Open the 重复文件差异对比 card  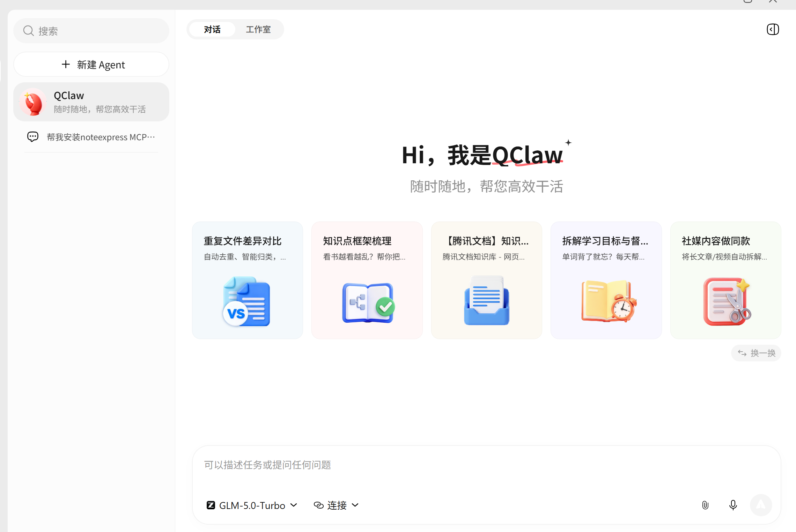pos(248,280)
